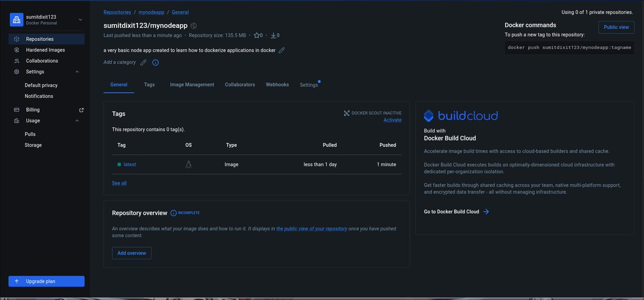This screenshot has width=644, height=300.
Task: Click the Billing card icon in sidebar
Action: (x=17, y=109)
